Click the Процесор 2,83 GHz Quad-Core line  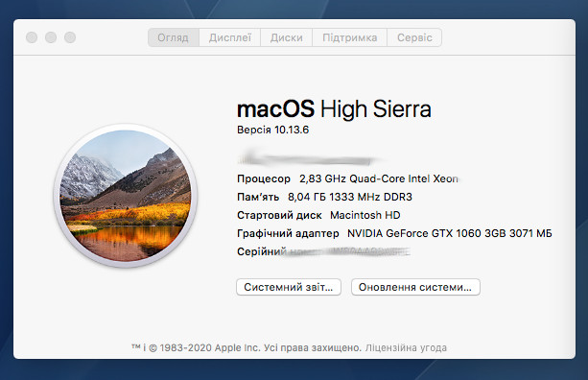tap(347, 178)
